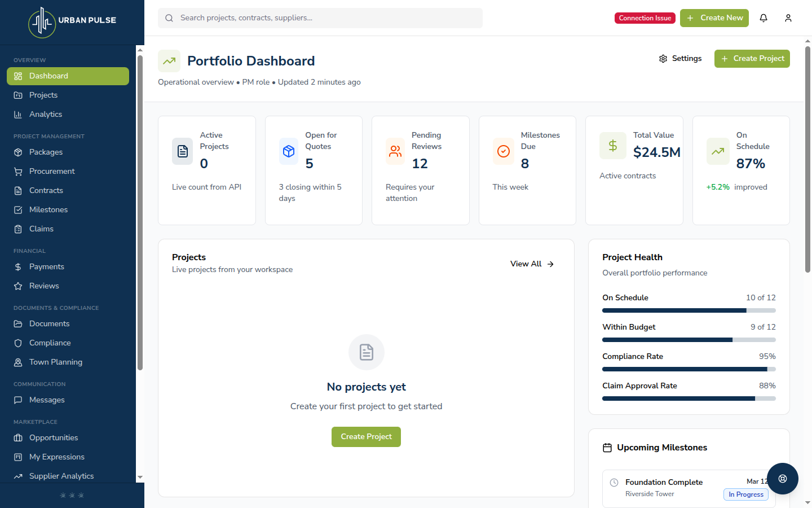Click the Total Value dollar icon

point(613,146)
